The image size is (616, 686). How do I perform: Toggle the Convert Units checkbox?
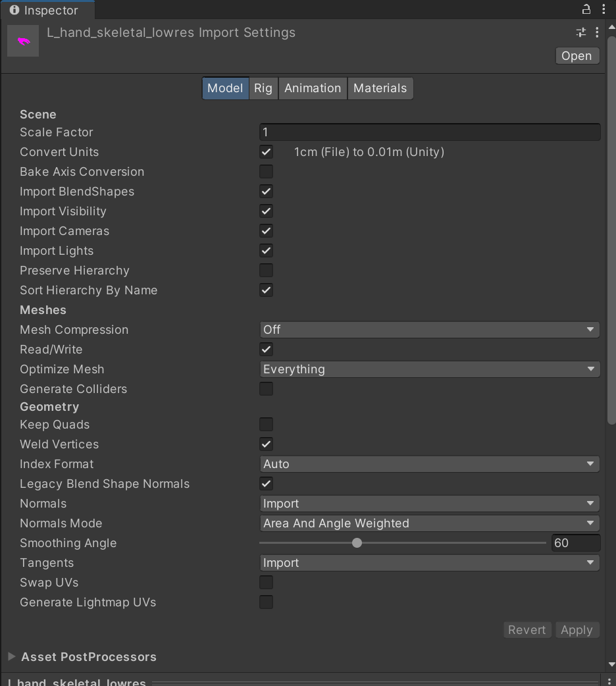[266, 152]
